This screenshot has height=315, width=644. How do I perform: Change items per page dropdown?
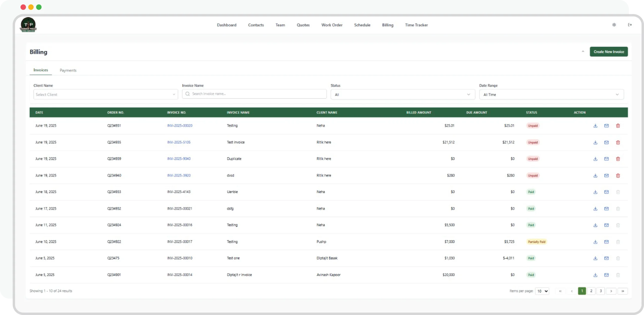coord(542,291)
